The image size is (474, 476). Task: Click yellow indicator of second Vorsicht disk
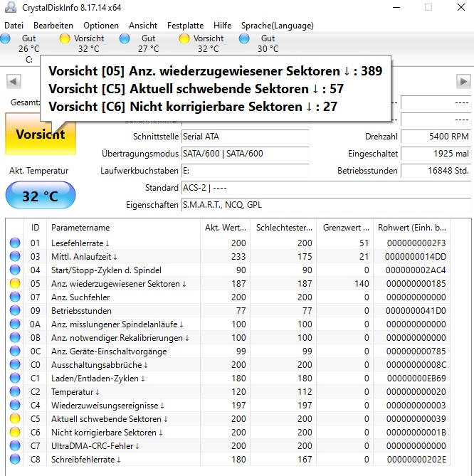point(184,38)
